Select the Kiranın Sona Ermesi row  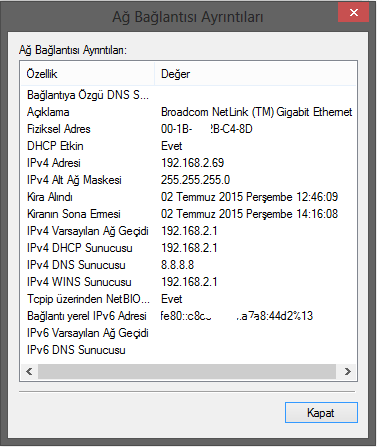(189, 214)
